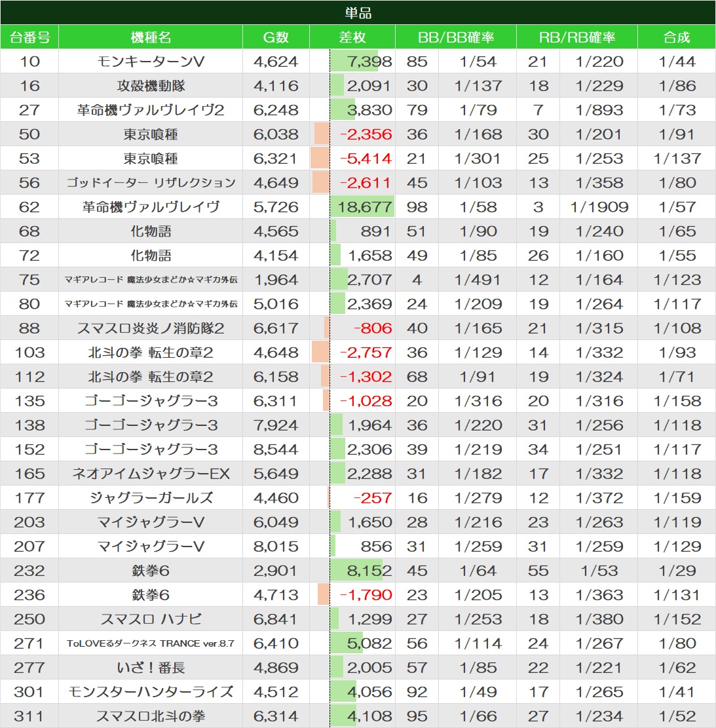Screen dimensions: 716x728
Task: Click the G数 column header
Action: (x=276, y=37)
